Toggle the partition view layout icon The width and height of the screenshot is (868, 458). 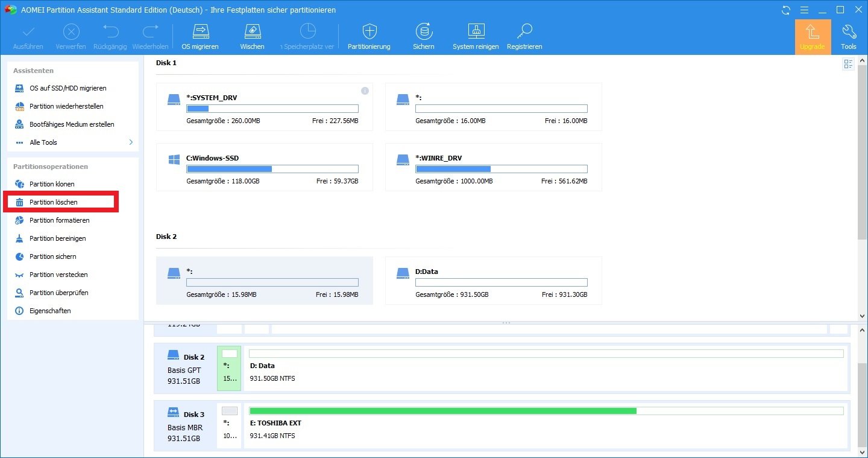point(848,64)
